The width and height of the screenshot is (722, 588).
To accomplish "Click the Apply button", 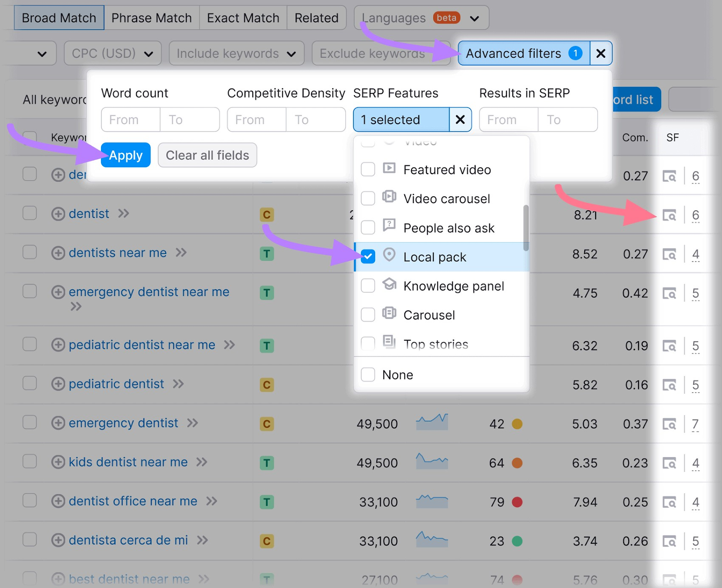I will tap(125, 155).
